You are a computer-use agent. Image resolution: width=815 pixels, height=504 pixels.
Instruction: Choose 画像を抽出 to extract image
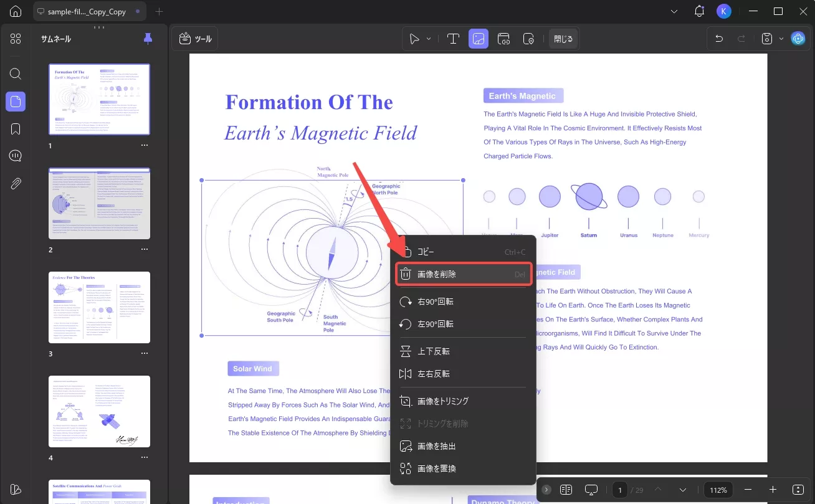(463, 446)
